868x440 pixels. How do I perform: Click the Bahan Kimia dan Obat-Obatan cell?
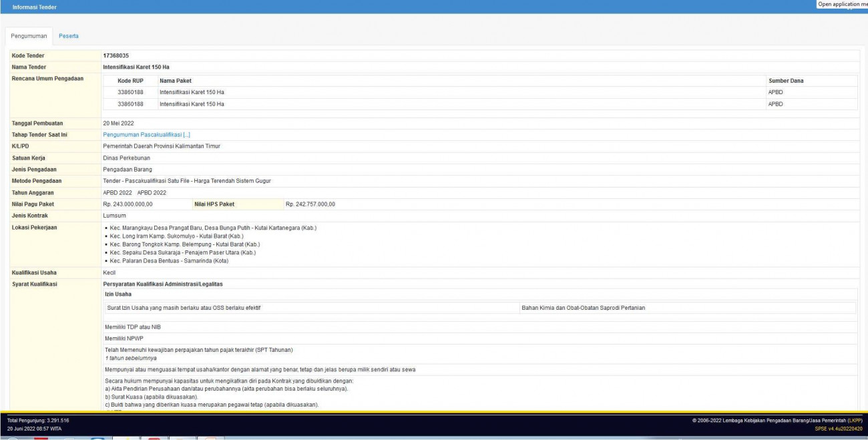(583, 308)
